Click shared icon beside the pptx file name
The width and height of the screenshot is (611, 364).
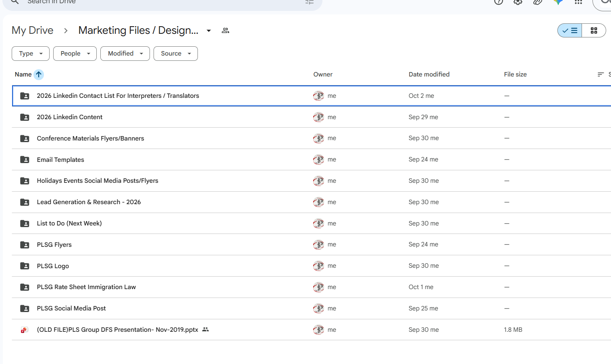tap(206, 329)
